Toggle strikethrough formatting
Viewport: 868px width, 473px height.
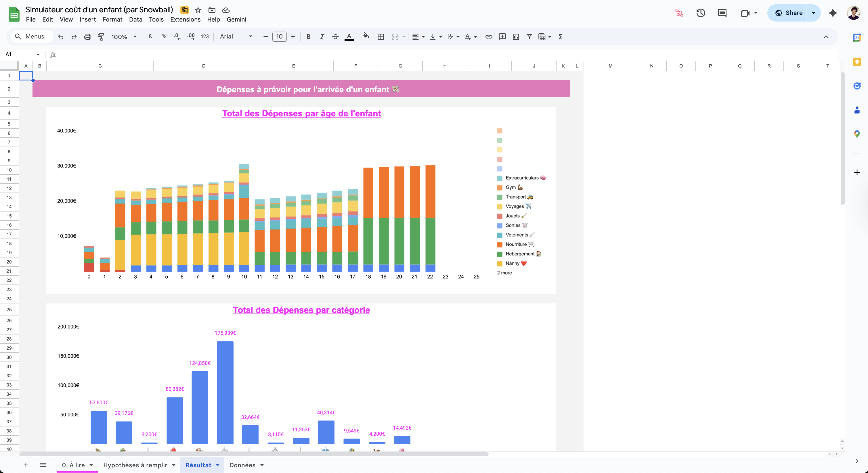(335, 37)
